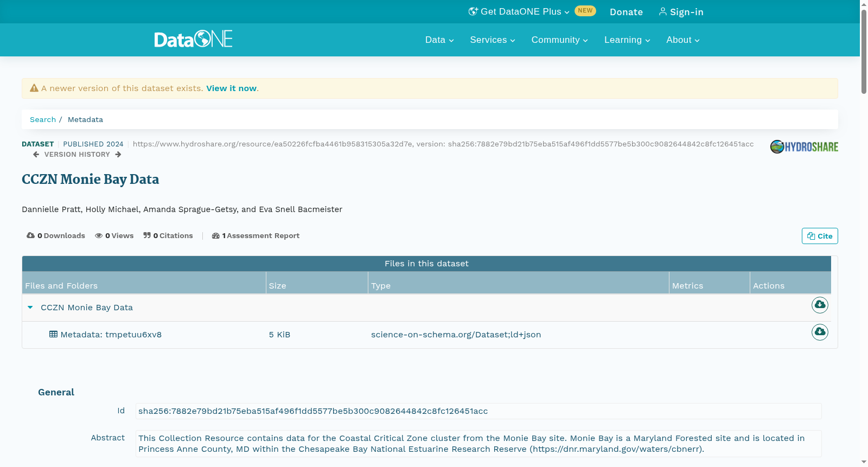Screen dimensions: 868x467
Task: Click the user icon beside Sign-in
Action: coord(663,11)
